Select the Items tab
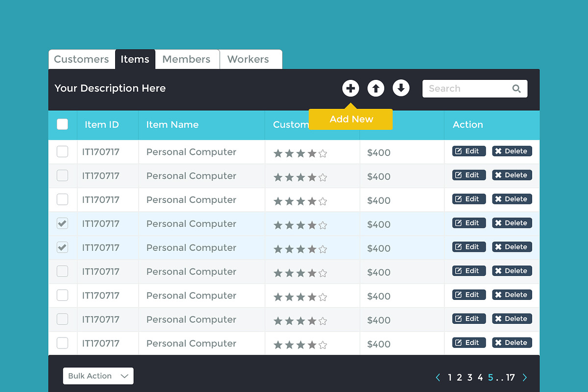Screen dimensions: 588x392 coord(135,59)
